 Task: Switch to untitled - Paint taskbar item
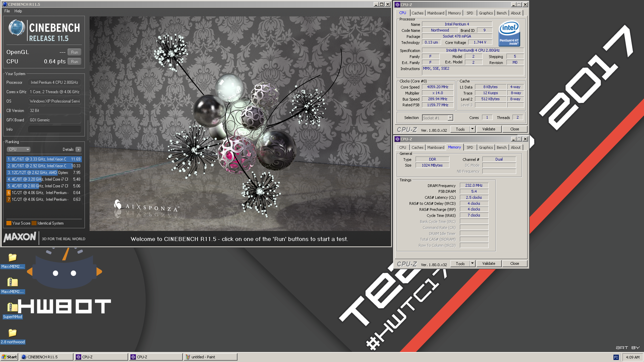click(x=210, y=357)
